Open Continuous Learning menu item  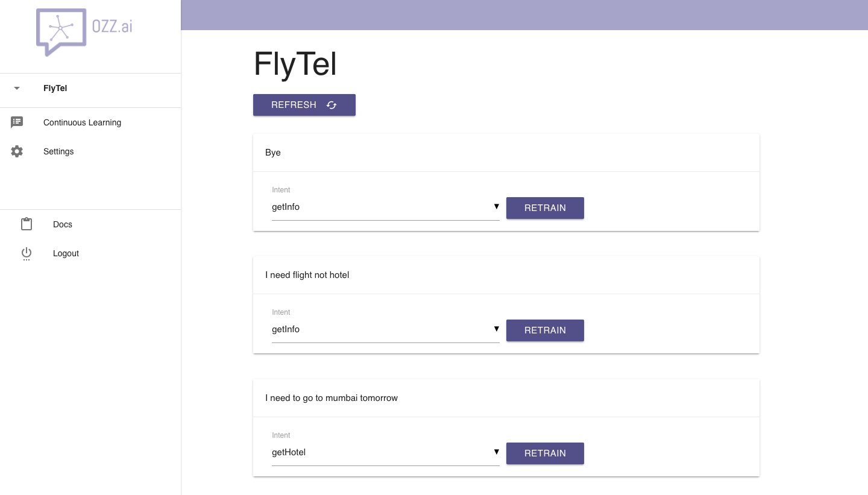82,122
